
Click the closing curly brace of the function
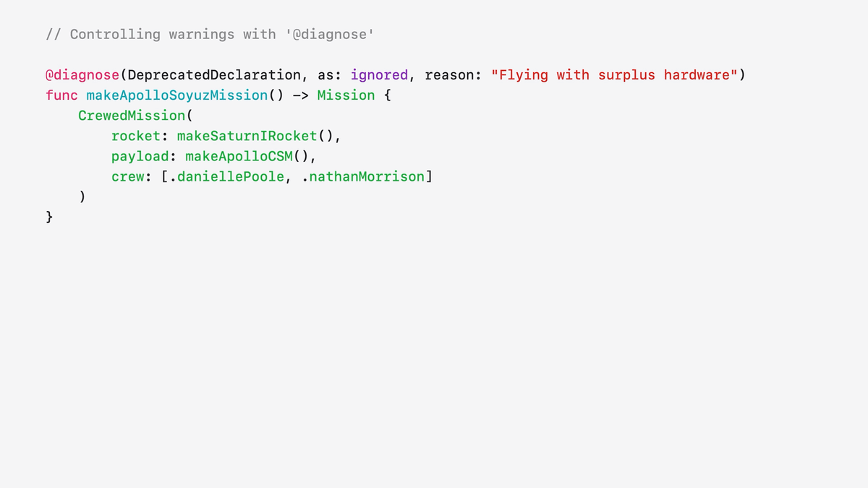(49, 217)
